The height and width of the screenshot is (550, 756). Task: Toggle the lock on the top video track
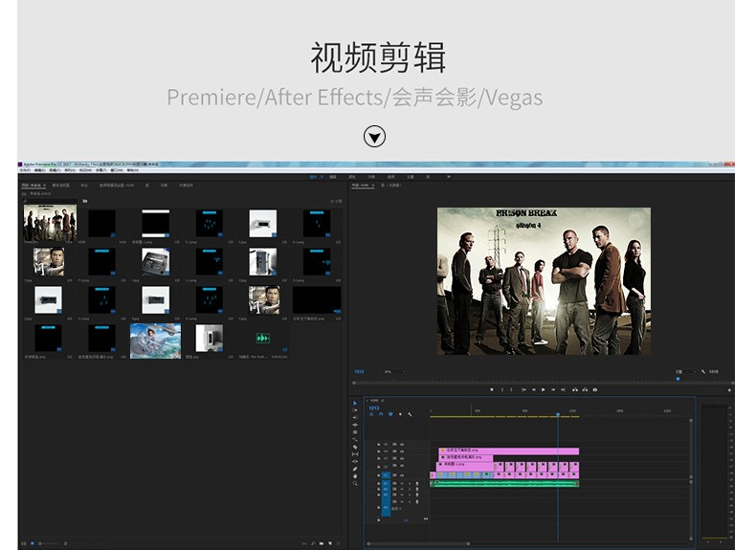pos(379,445)
